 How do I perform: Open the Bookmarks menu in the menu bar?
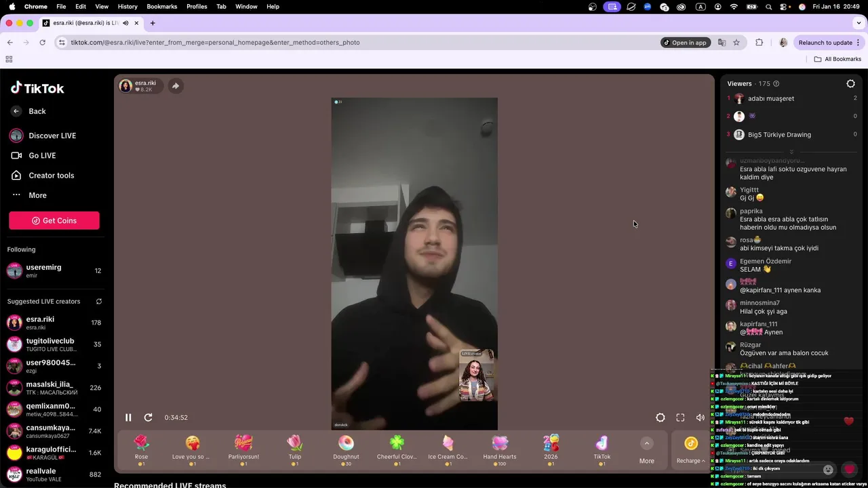click(162, 6)
